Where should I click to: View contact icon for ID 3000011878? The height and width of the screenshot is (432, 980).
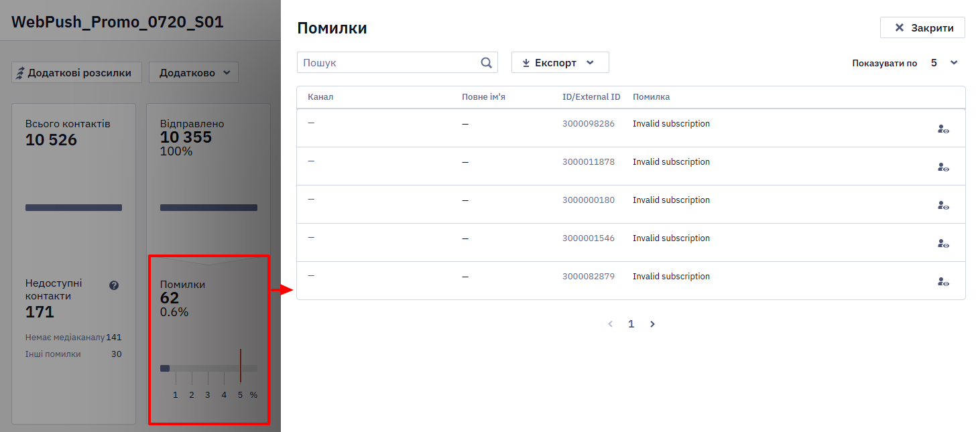click(943, 167)
